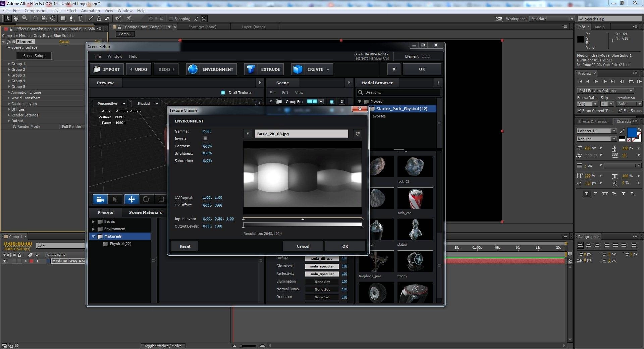Image resolution: width=644 pixels, height=349 pixels.
Task: Expand the Bevels preset folder
Action: pyautogui.click(x=93, y=221)
